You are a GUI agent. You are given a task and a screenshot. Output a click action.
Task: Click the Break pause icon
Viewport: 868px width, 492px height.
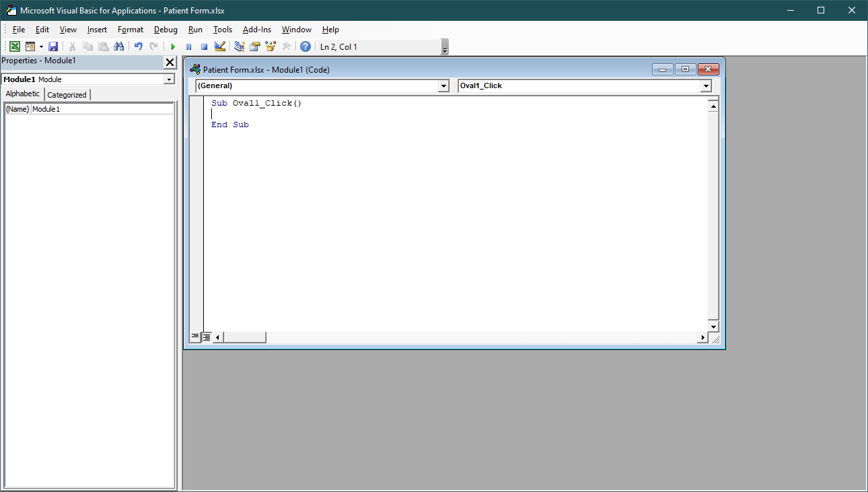[188, 46]
